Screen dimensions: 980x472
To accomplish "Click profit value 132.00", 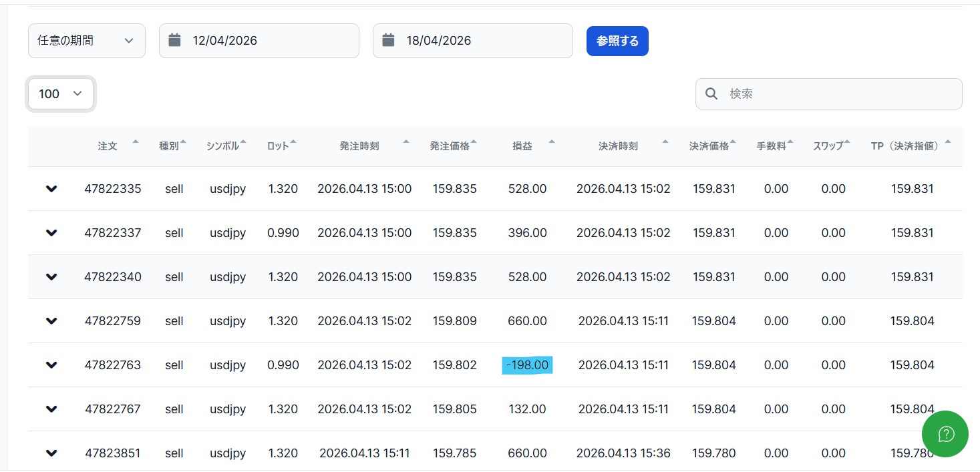I will click(x=527, y=409).
